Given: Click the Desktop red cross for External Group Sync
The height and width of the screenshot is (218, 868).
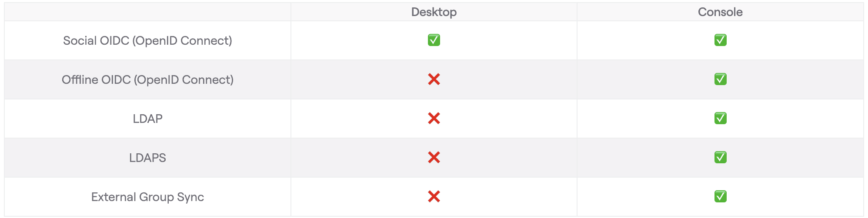Looking at the screenshot, I should (x=434, y=196).
